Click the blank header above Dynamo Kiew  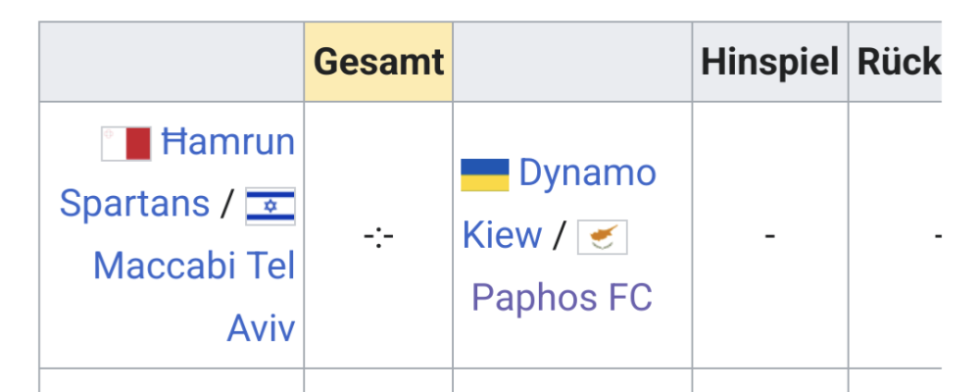coord(572,63)
